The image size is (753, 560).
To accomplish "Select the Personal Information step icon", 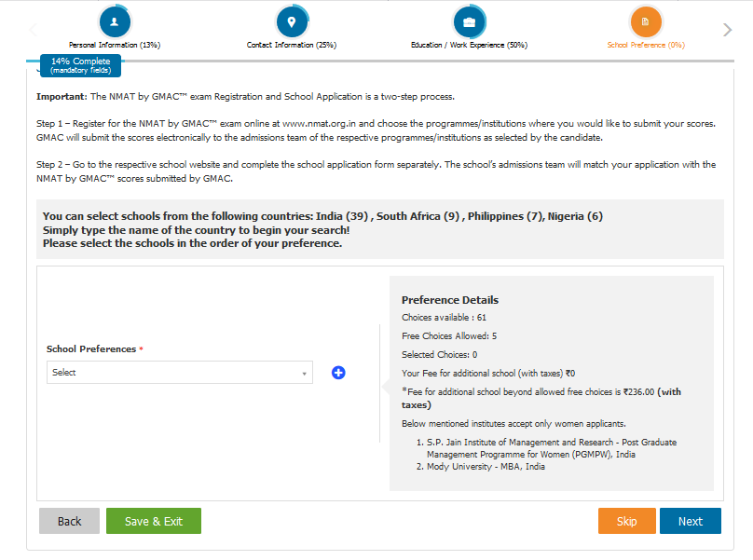I will tap(113, 20).
